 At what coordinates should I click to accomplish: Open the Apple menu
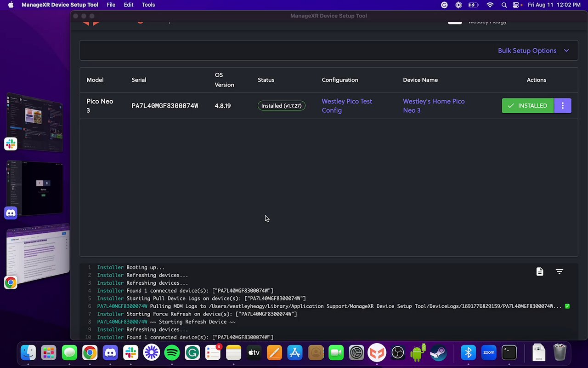[11, 5]
